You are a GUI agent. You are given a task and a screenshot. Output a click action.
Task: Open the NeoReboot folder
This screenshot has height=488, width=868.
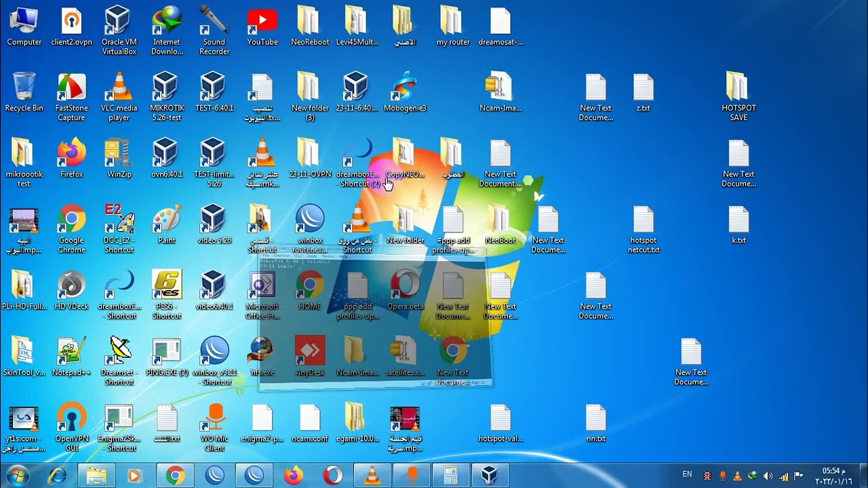tap(310, 27)
